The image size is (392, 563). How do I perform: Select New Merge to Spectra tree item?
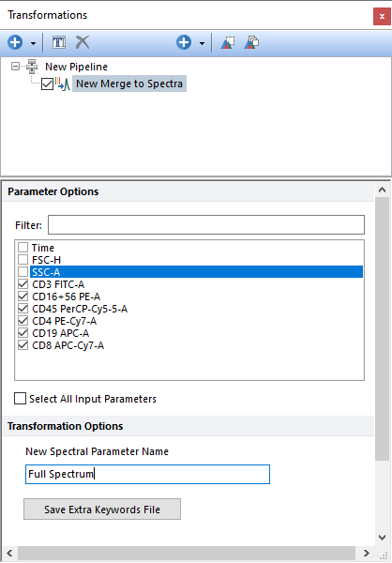click(x=129, y=84)
